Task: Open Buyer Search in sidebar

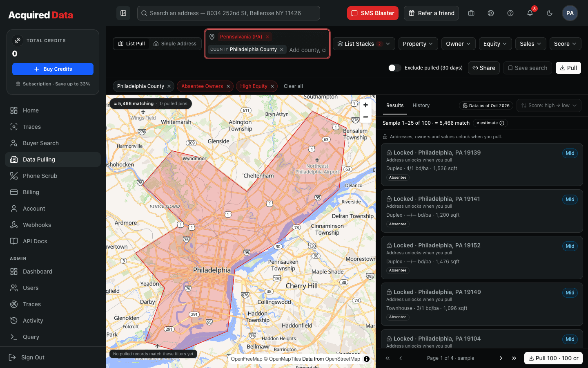Action: pyautogui.click(x=53, y=143)
